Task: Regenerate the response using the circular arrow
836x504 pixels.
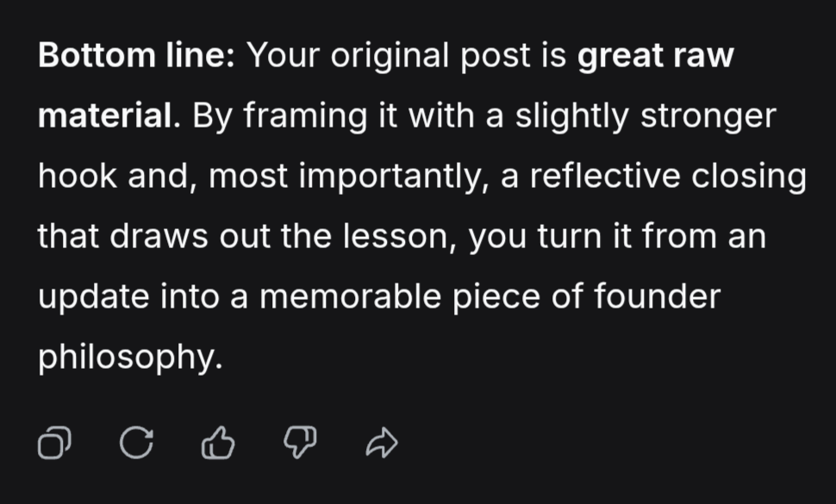Action: 135,445
